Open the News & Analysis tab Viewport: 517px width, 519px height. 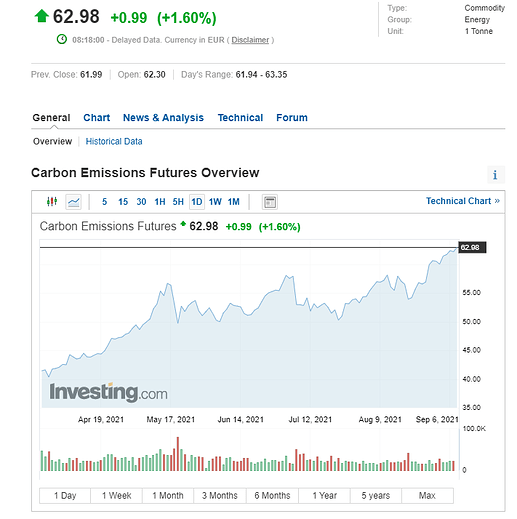point(163,118)
